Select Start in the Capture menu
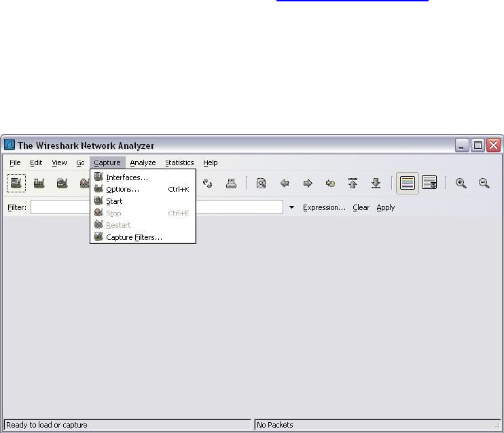This screenshot has width=504, height=433. [143, 201]
